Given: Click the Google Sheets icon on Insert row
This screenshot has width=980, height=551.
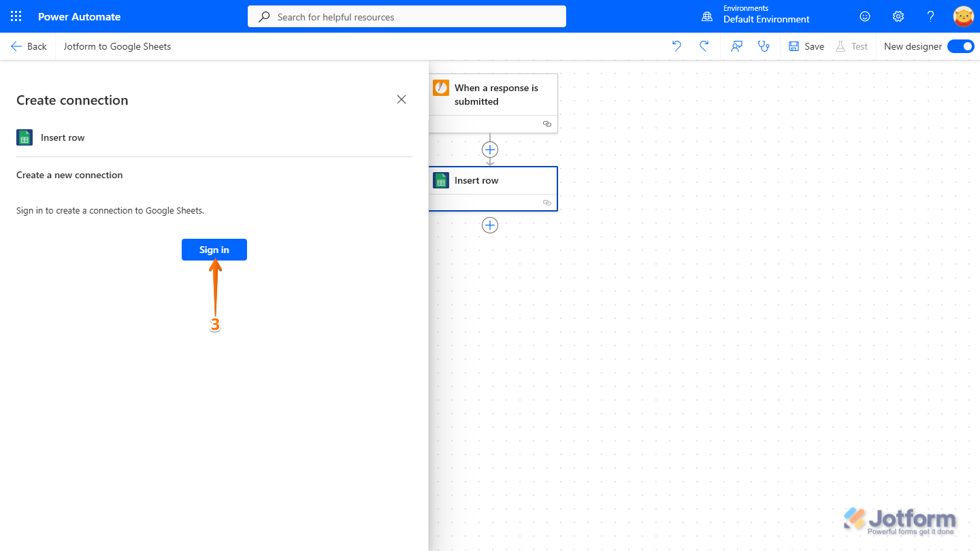Looking at the screenshot, I should (440, 180).
